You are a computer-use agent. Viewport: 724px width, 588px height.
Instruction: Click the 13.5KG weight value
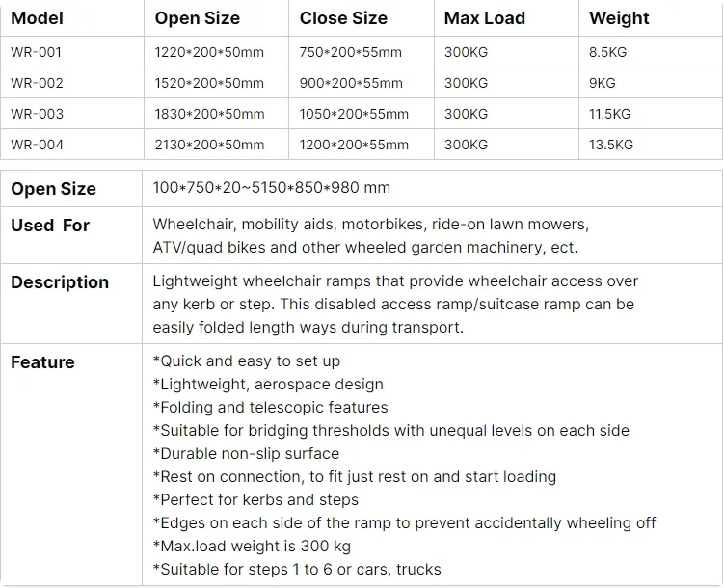[611, 145]
